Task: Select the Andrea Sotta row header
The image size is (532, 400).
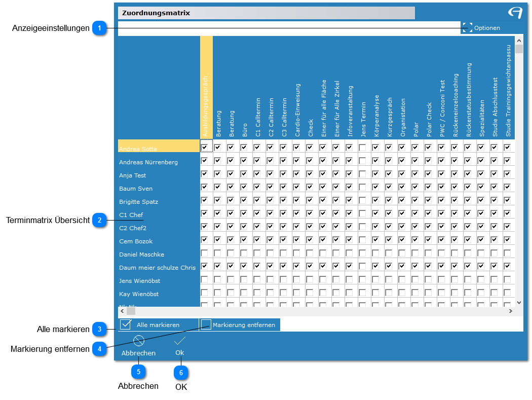Action: pyautogui.click(x=159, y=146)
